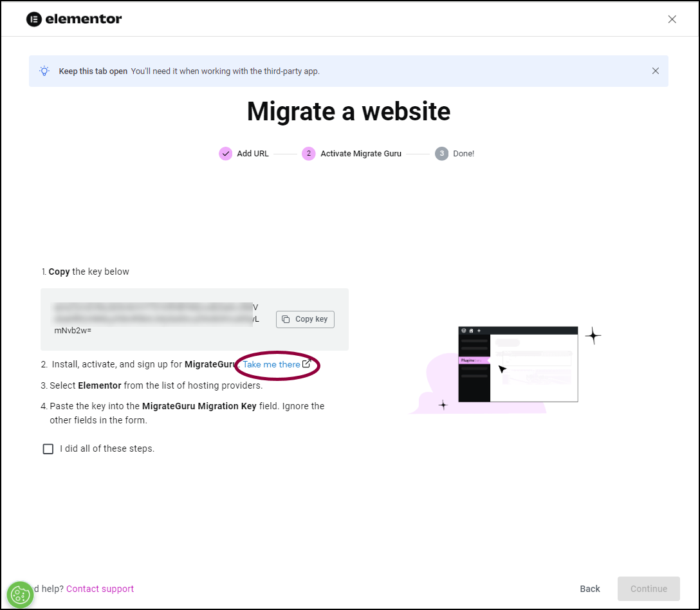Click the Continue button
Screen dimensions: 700x610
(648, 589)
